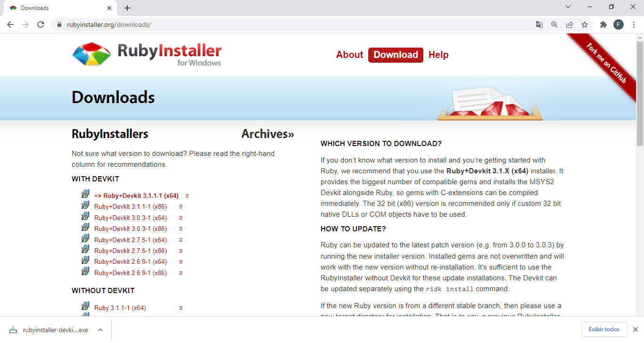Open the translate page icon
The width and height of the screenshot is (644, 343).
coord(539,24)
